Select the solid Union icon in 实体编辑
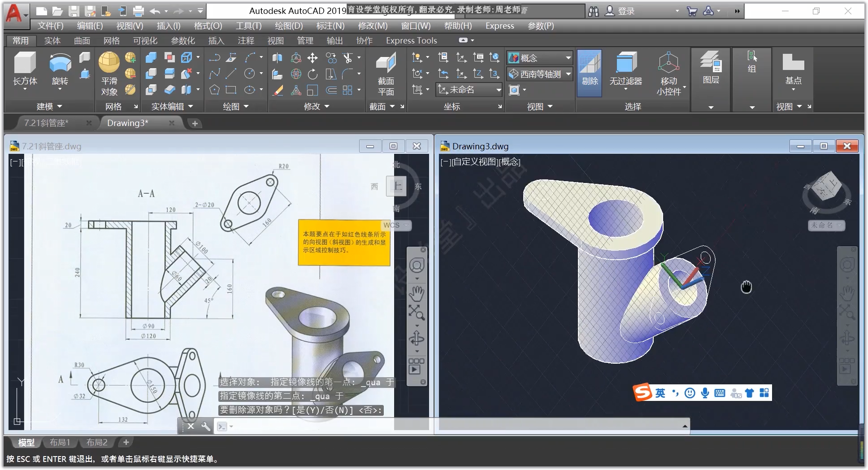The height and width of the screenshot is (470, 868). click(x=151, y=57)
